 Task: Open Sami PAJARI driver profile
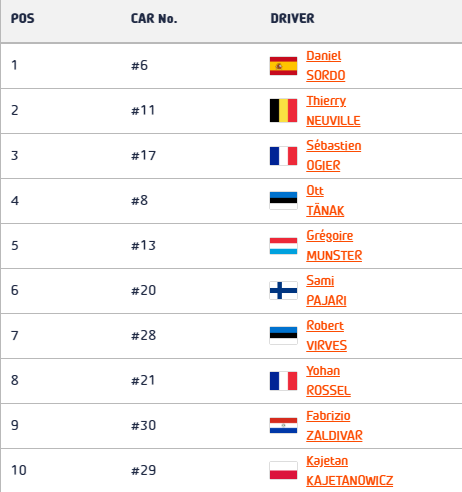(x=326, y=291)
